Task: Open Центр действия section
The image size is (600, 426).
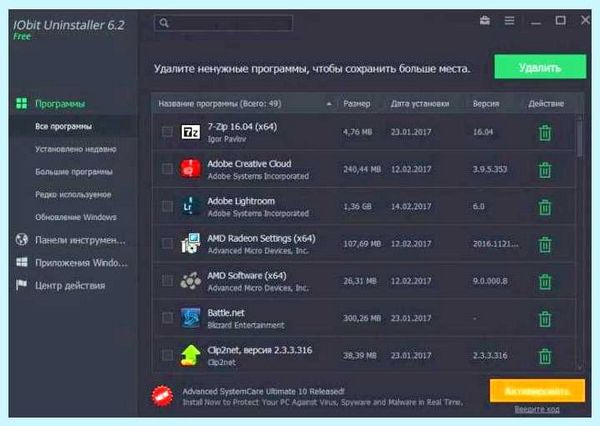Action: tap(70, 286)
